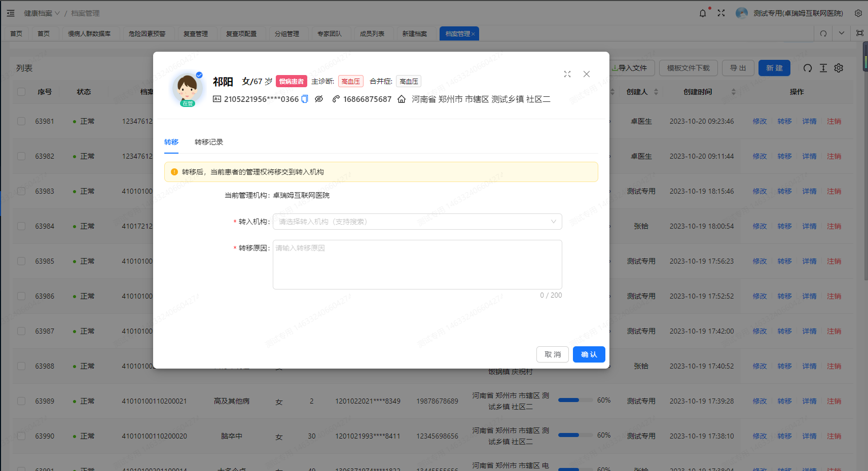Open table column settings gear

[839, 68]
